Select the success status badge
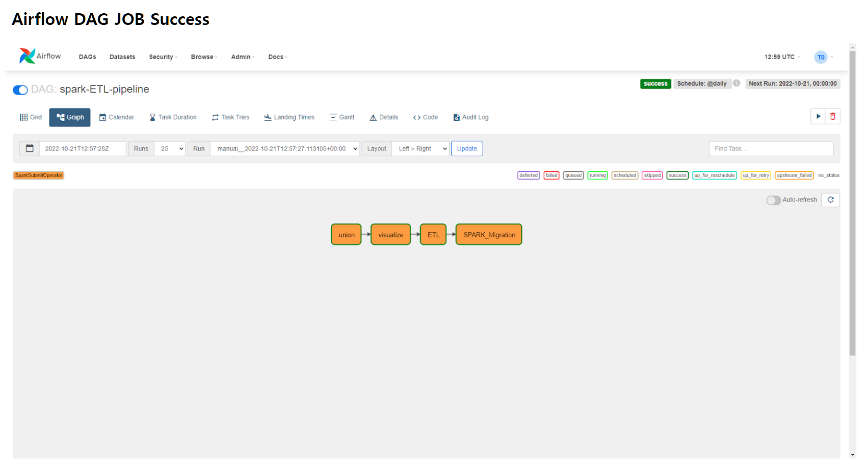The height and width of the screenshot is (467, 868). [677, 175]
